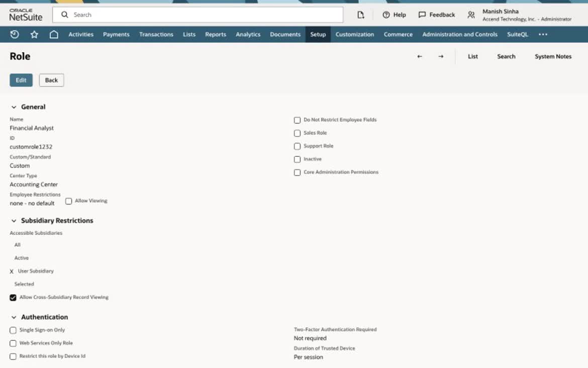
Task: Go to next record with right arrow
Action: [441, 56]
